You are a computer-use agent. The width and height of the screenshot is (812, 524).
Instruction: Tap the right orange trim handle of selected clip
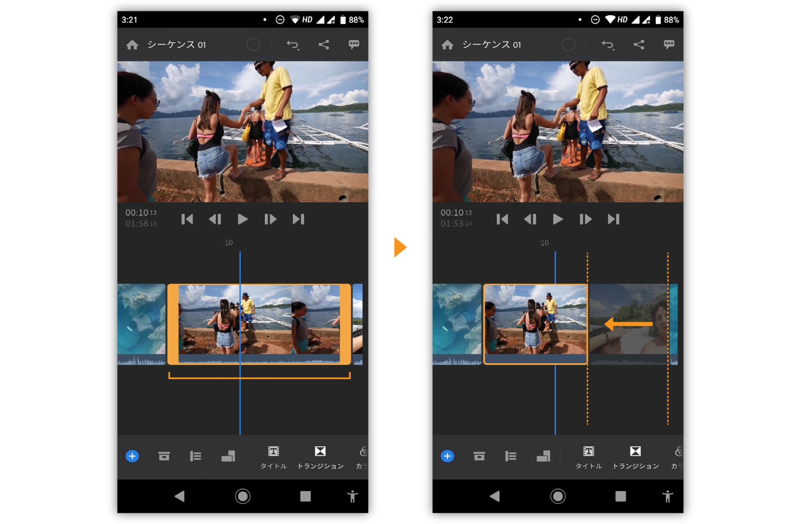[x=346, y=324]
